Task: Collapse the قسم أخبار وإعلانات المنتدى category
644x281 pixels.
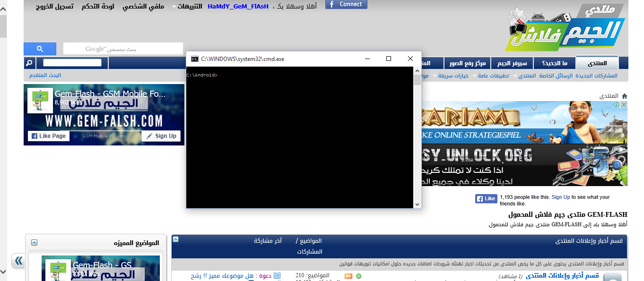Action: (175, 239)
